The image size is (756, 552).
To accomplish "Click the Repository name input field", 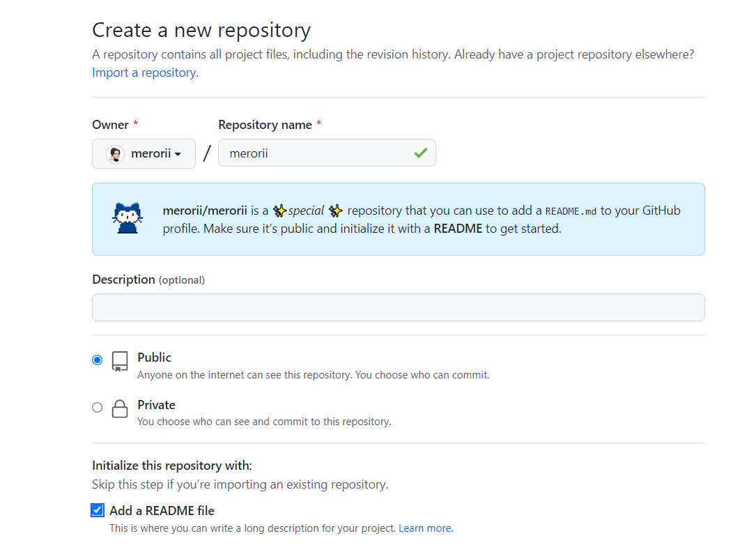I will 327,153.
